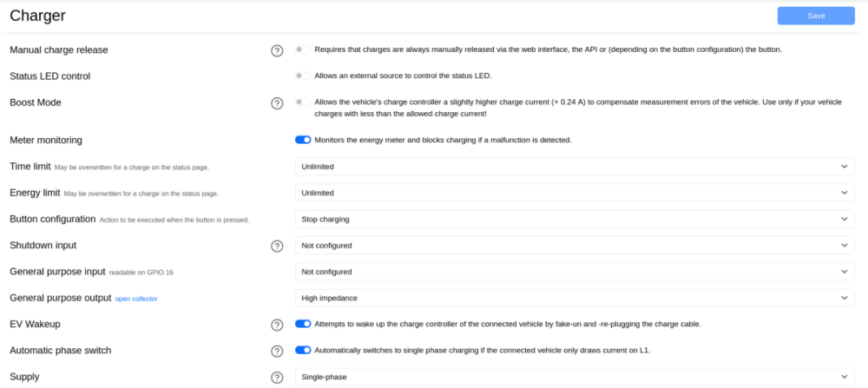Enable Boost Mode toggle

[303, 102]
